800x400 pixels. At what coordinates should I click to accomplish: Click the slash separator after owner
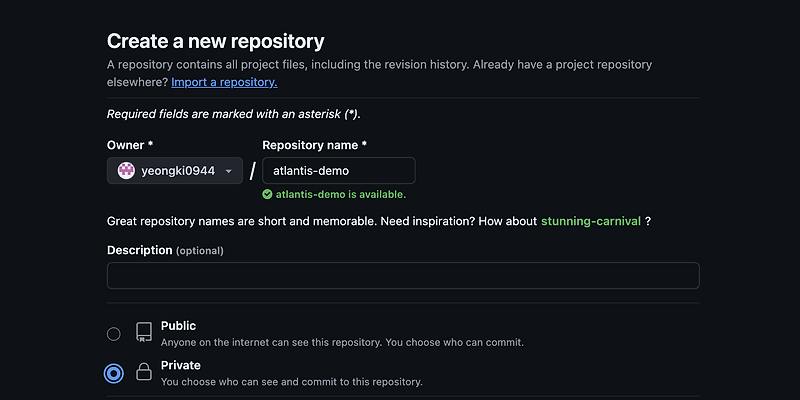tap(252, 171)
